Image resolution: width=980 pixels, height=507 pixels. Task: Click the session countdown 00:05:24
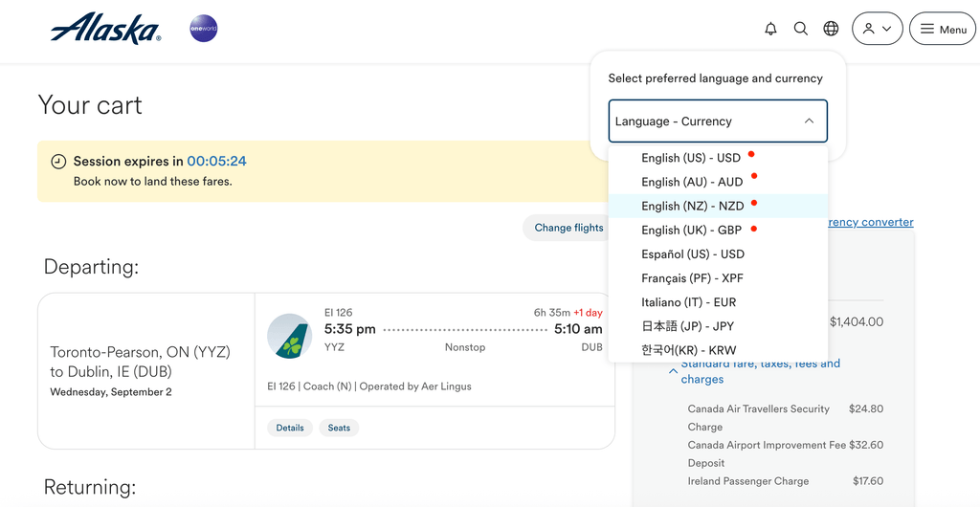click(217, 161)
